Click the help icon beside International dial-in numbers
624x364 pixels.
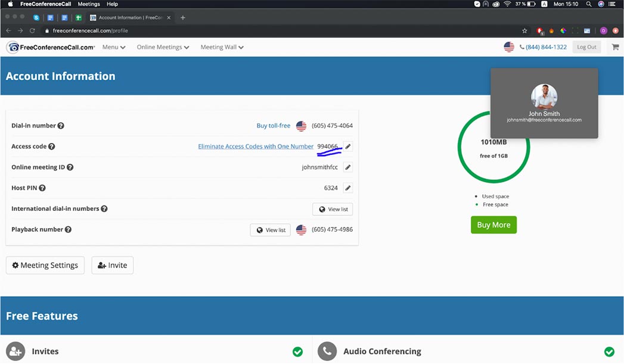pos(104,209)
